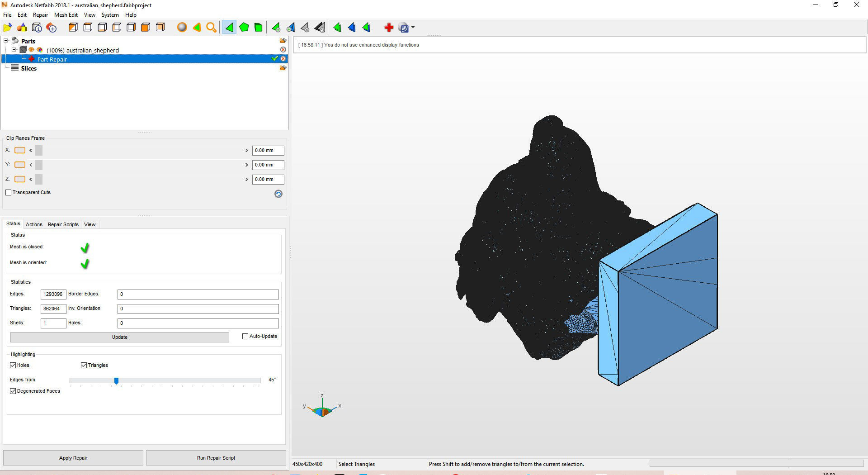Activate the green pentagon Select Surfaces tool

click(244, 28)
